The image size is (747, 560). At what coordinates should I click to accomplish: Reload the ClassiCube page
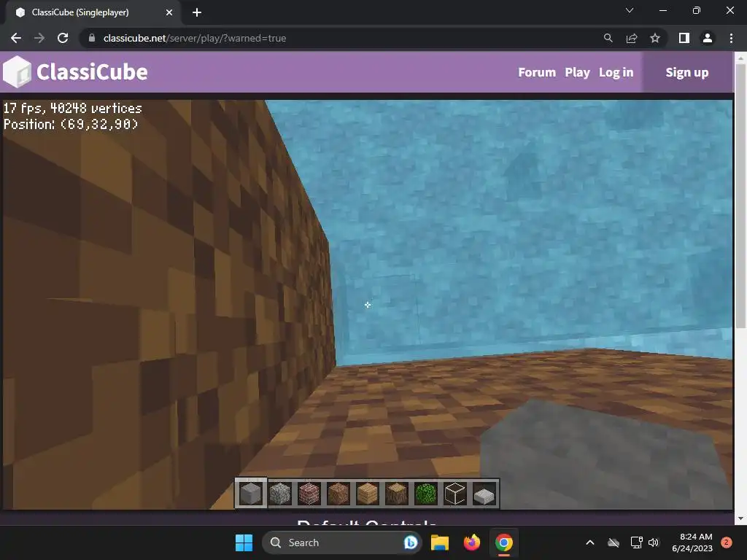(x=63, y=38)
